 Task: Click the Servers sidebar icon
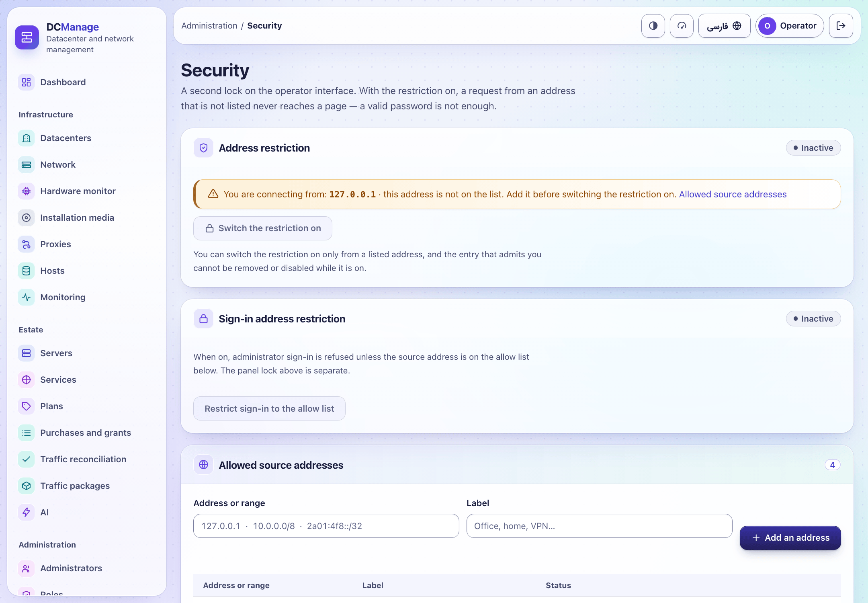point(27,353)
